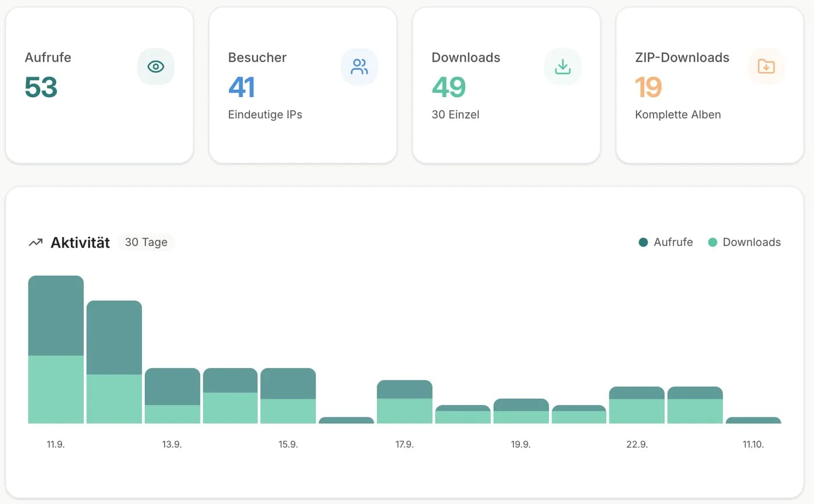Click the bar above the 15.9. label

[x=288, y=396]
